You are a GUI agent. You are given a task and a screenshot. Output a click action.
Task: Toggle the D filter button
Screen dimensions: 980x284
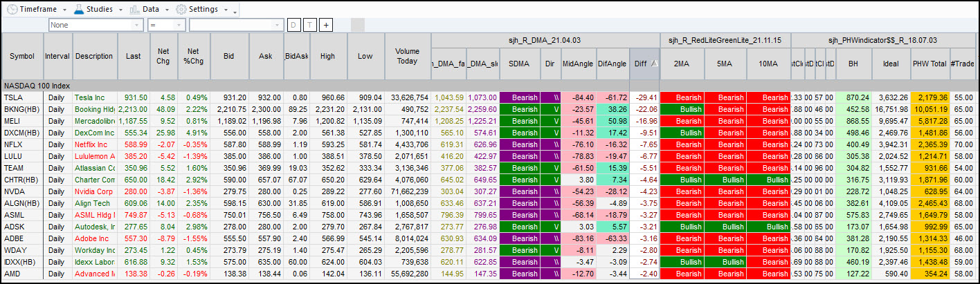click(293, 25)
